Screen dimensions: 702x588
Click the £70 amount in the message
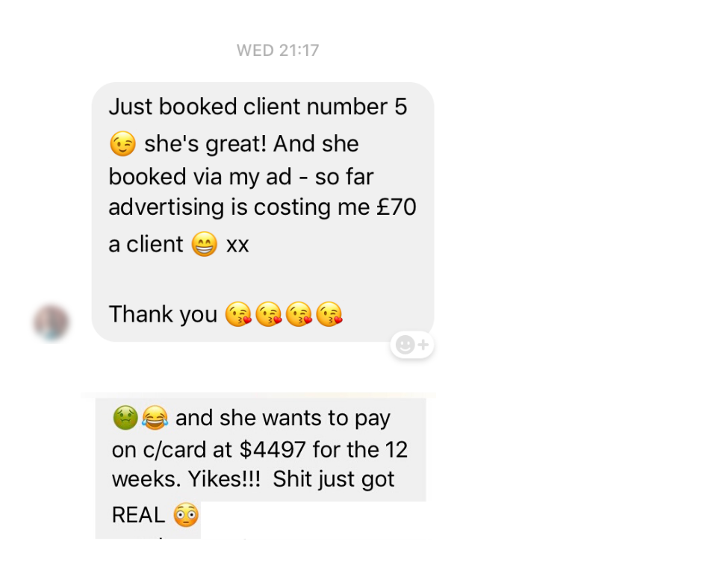(397, 207)
